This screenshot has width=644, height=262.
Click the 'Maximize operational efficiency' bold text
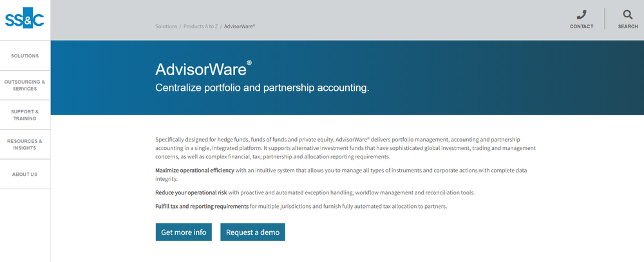[194, 170]
